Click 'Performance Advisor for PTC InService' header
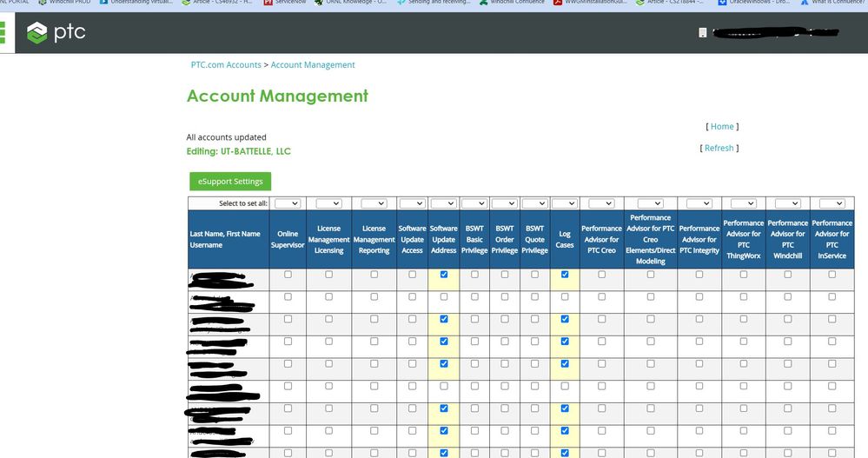 click(832, 239)
